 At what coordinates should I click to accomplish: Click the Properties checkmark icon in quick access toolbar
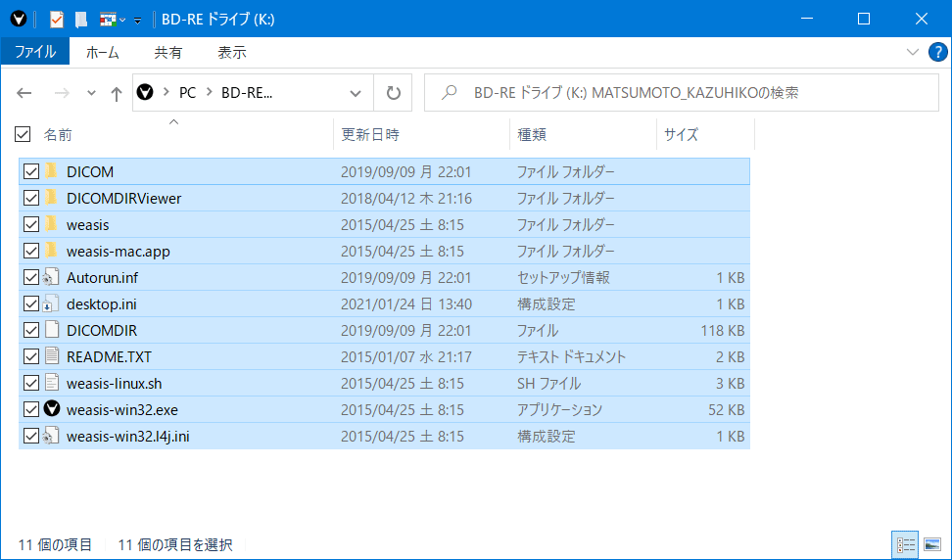[56, 20]
